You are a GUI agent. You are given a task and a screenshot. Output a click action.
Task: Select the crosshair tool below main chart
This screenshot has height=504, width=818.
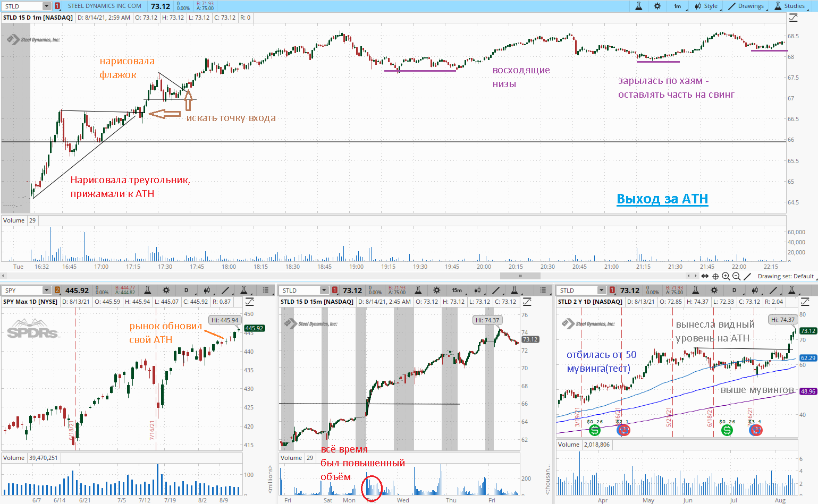point(715,276)
